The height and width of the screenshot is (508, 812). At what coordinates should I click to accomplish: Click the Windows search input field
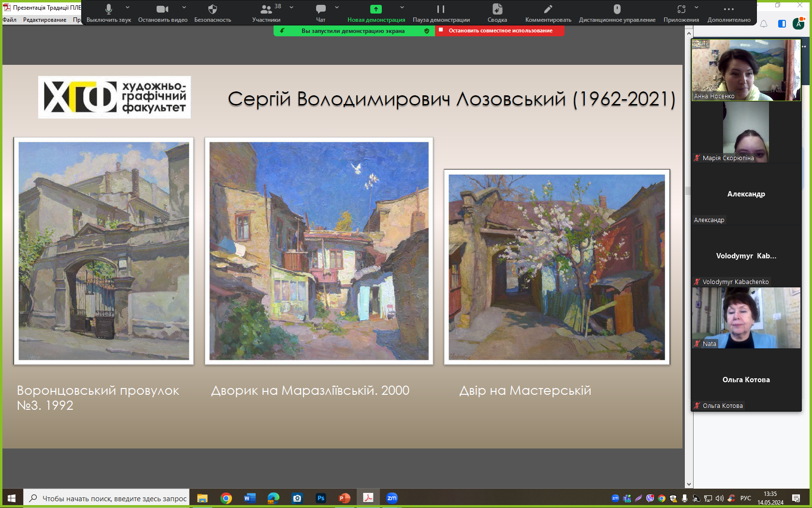pyautogui.click(x=114, y=498)
